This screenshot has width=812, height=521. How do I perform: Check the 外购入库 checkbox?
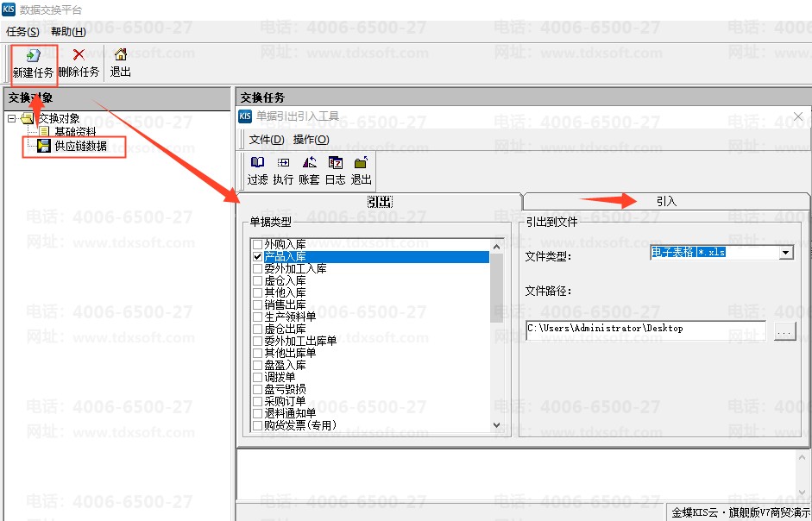257,245
